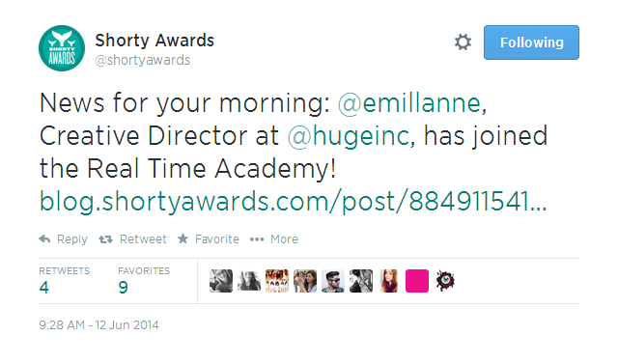The image size is (618, 364).
Task: Click the group photo avatar thumbnail
Action: click(x=277, y=281)
